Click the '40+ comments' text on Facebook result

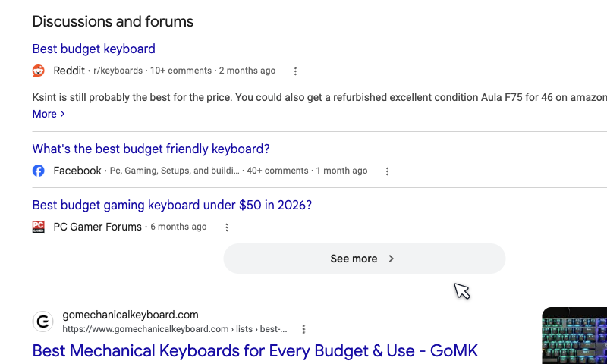pos(278,171)
